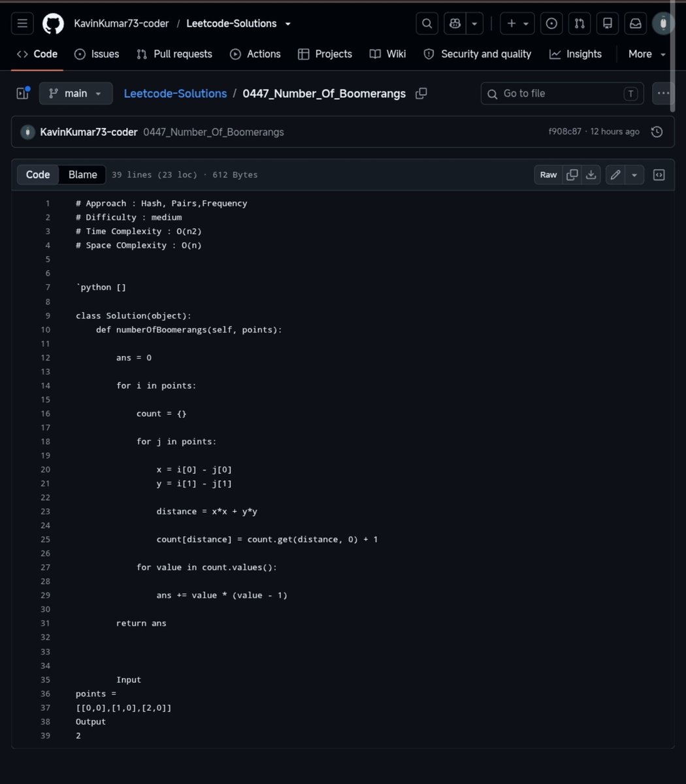Open repositories icon in header
The height and width of the screenshot is (784, 686).
pos(608,24)
